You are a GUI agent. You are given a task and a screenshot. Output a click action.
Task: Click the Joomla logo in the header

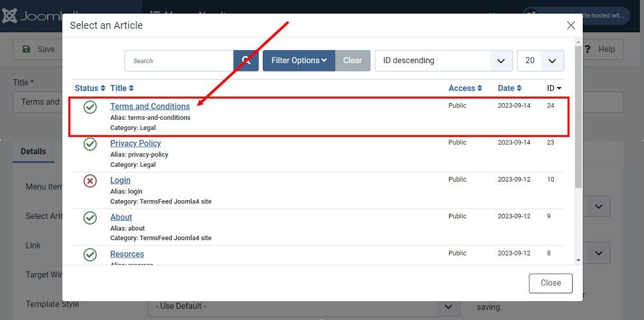(x=31, y=16)
